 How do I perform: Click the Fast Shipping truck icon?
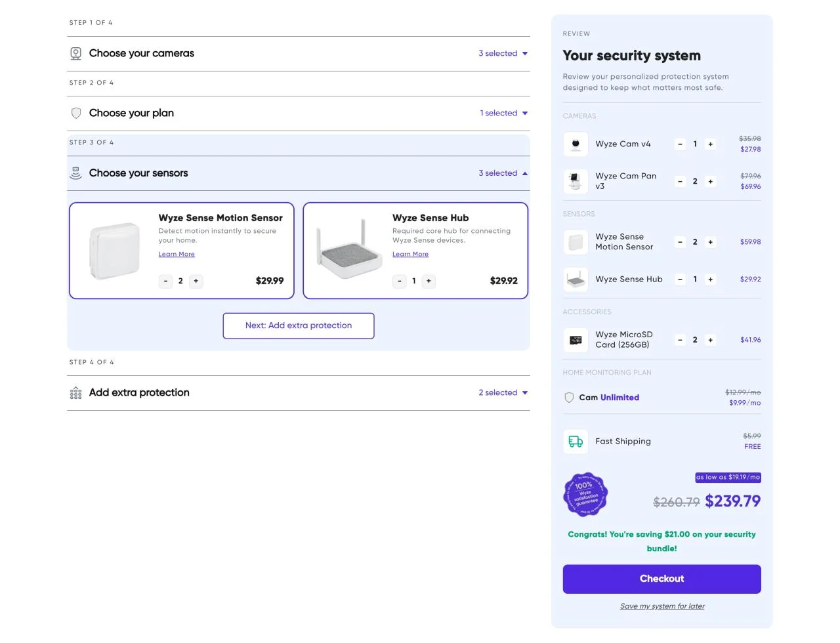coord(576,442)
